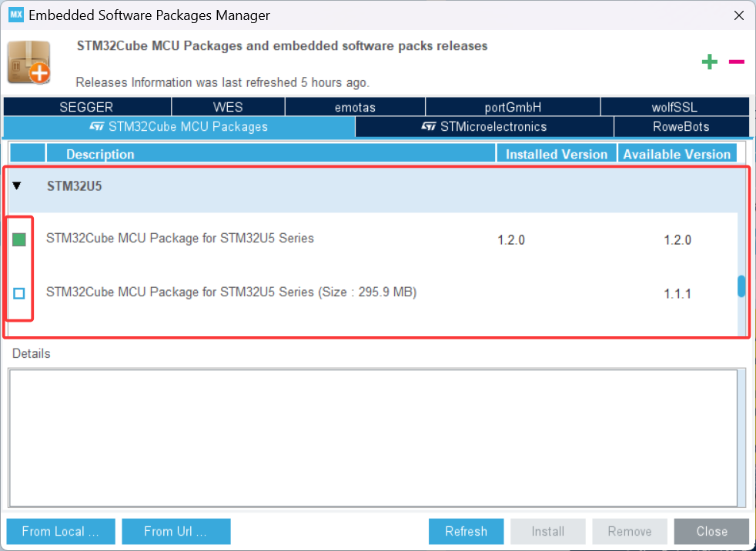The height and width of the screenshot is (551, 756).
Task: Switch to the STMicroelectronics tab
Action: pos(484,127)
